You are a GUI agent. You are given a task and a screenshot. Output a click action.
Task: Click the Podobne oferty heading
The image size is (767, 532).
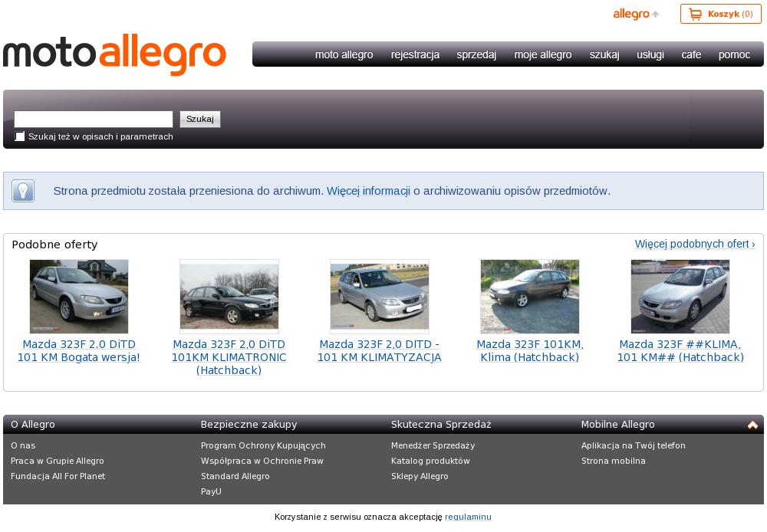[54, 245]
